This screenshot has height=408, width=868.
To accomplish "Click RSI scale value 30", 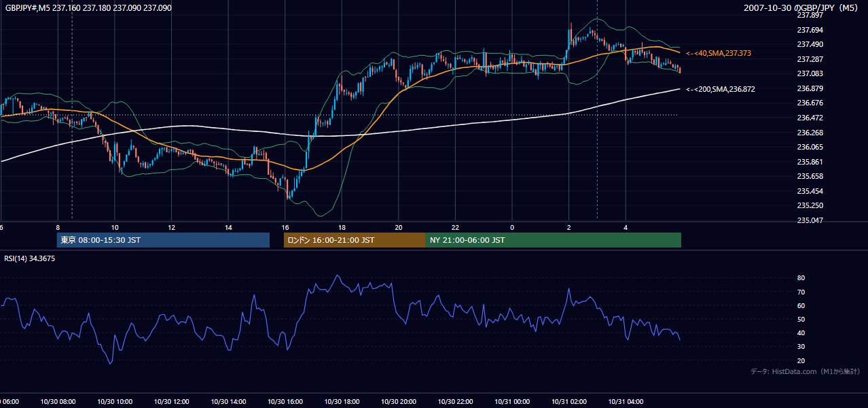I will pyautogui.click(x=801, y=347).
